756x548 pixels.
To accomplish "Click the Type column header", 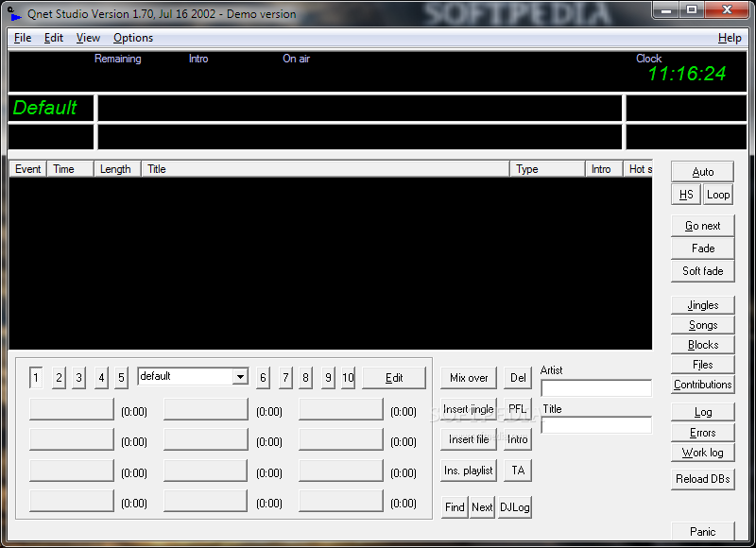I will coord(547,169).
